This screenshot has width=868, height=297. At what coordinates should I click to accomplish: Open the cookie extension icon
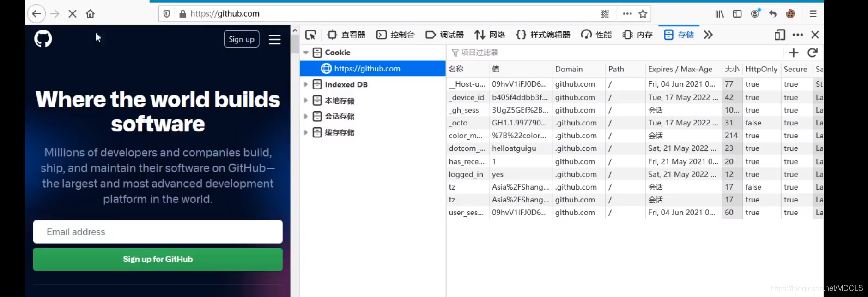tap(790, 14)
